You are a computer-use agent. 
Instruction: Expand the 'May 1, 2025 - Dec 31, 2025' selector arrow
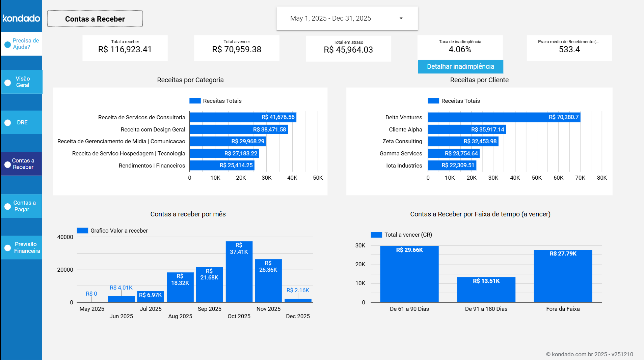[401, 19]
